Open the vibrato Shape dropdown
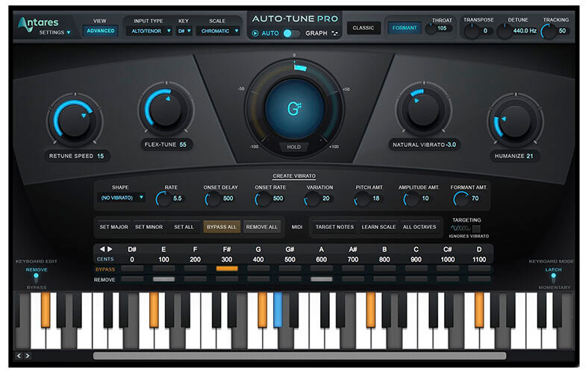 point(121,198)
